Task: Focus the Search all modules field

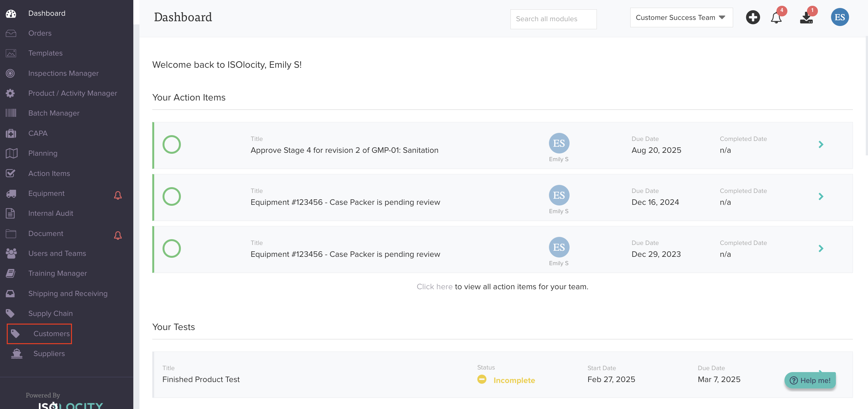Action: coord(553,19)
